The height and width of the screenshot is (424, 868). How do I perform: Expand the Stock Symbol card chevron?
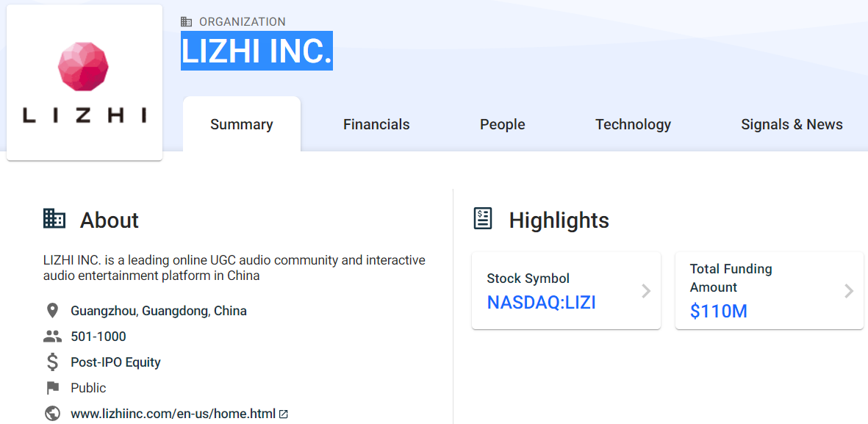pyautogui.click(x=645, y=290)
